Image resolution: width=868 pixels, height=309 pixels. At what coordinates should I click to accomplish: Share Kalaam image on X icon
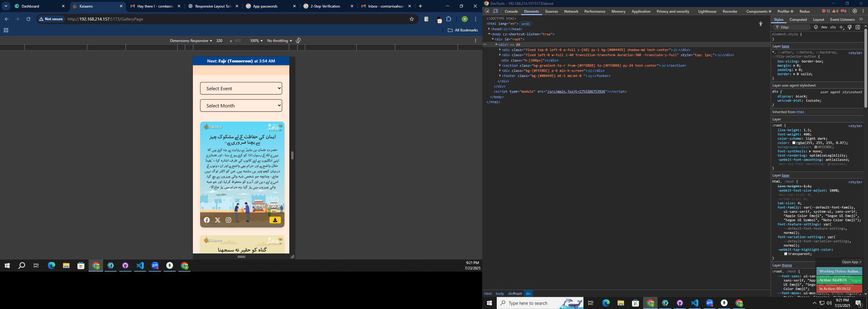tap(218, 220)
